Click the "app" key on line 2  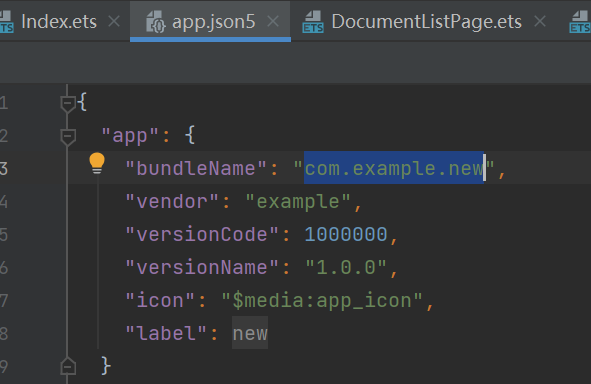[130, 136]
